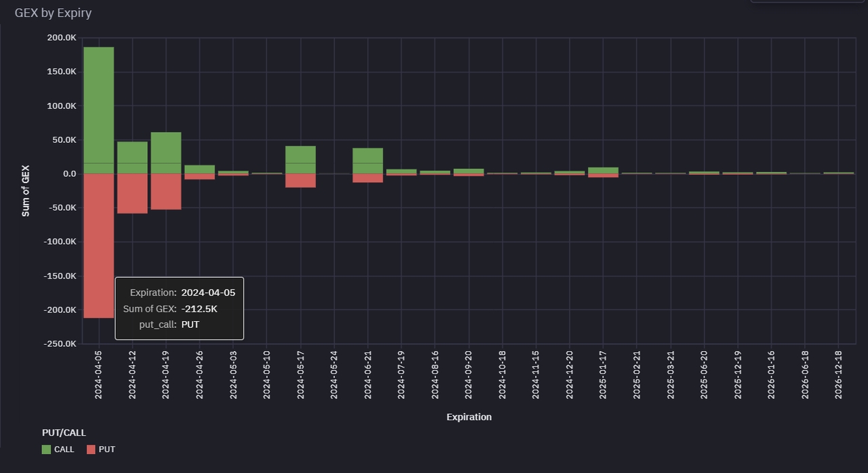Viewport: 868px width, 473px height.
Task: Click the red PUT legend color swatch
Action: pyautogui.click(x=91, y=449)
